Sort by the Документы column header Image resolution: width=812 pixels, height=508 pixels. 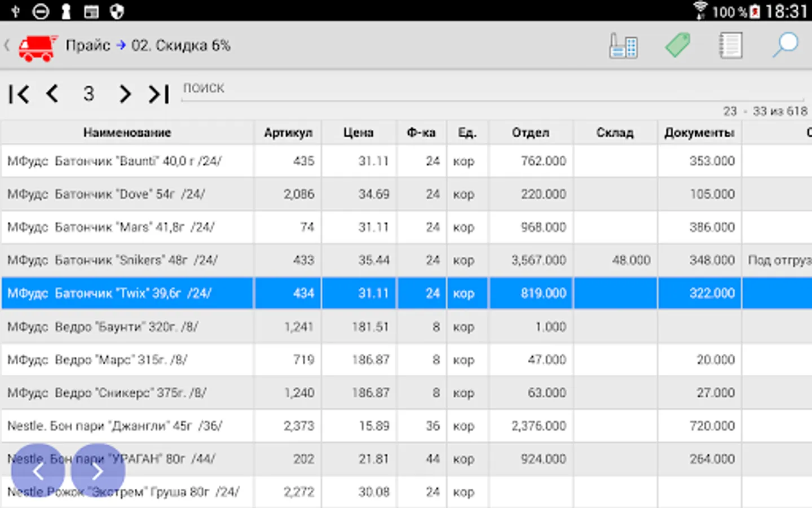pyautogui.click(x=700, y=133)
